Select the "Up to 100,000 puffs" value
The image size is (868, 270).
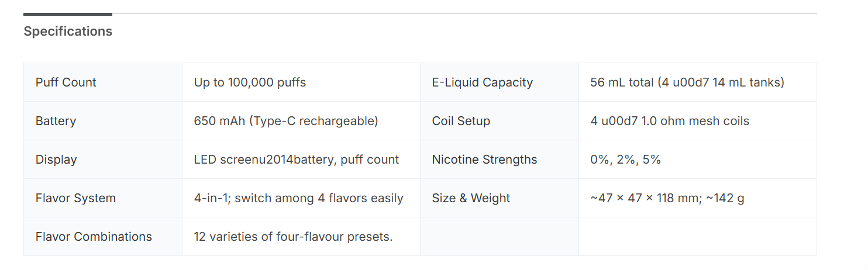point(250,82)
